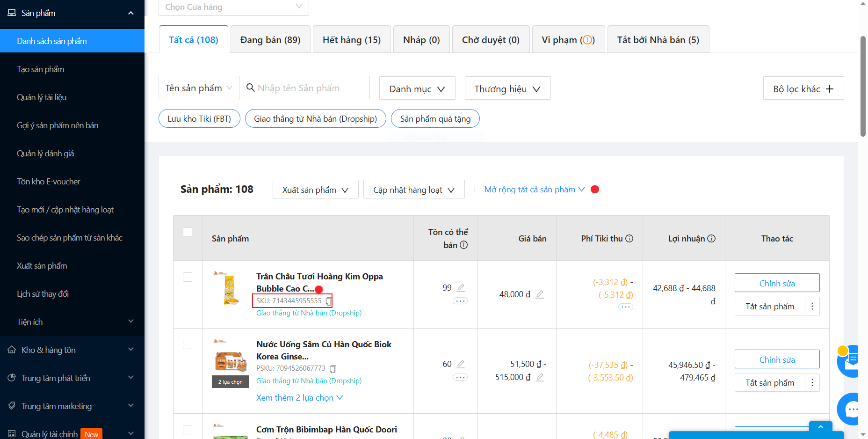Screen dimensions: 868x439
Task: Edit price 48,000 đ pencil icon
Action: point(540,294)
